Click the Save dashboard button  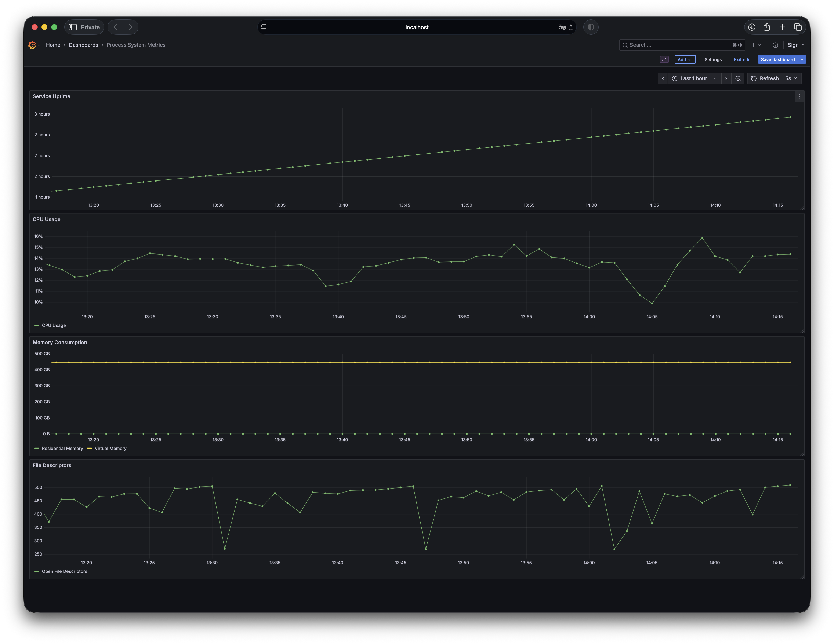click(777, 59)
